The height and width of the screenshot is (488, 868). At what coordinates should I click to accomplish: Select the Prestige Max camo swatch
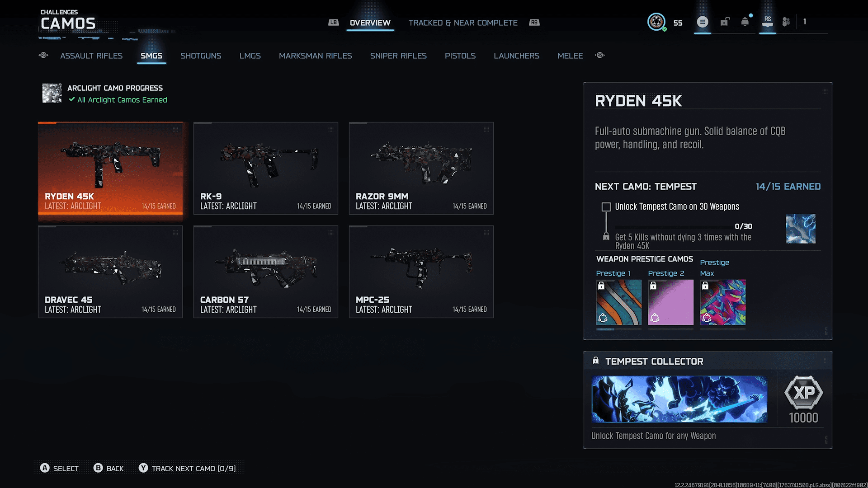(722, 302)
